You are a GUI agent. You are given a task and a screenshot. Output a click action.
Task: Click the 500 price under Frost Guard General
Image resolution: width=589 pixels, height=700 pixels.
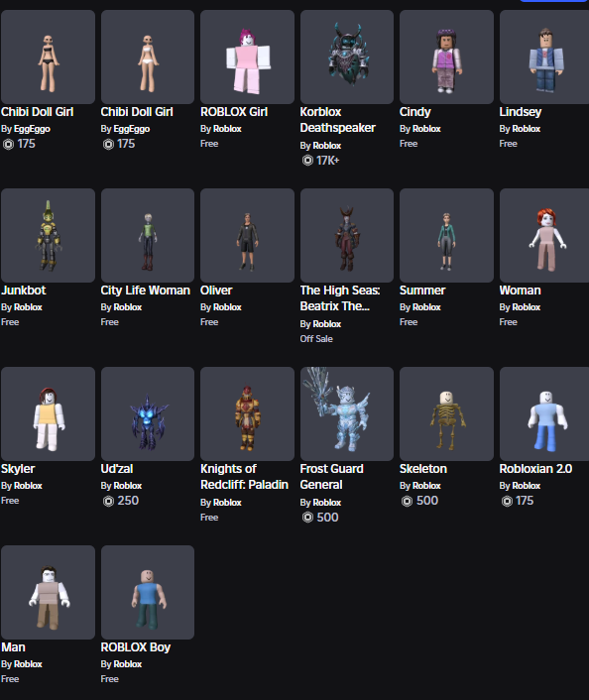click(x=328, y=518)
